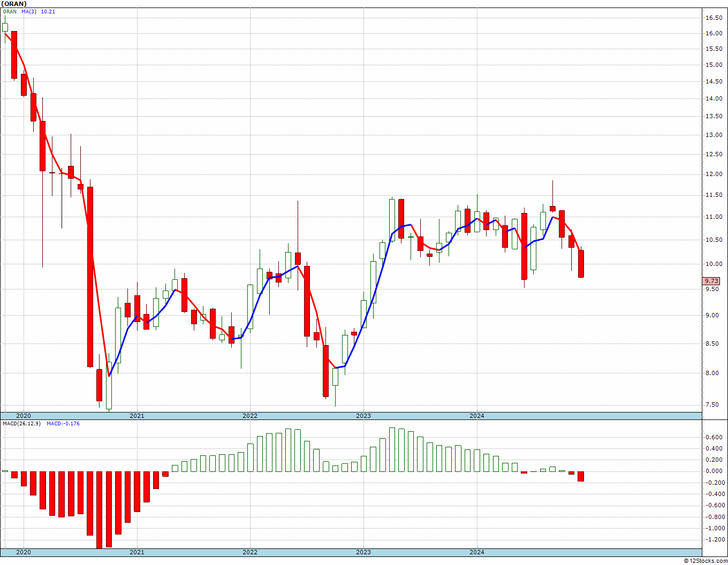Click the 14.00 price axis label

pos(714,98)
